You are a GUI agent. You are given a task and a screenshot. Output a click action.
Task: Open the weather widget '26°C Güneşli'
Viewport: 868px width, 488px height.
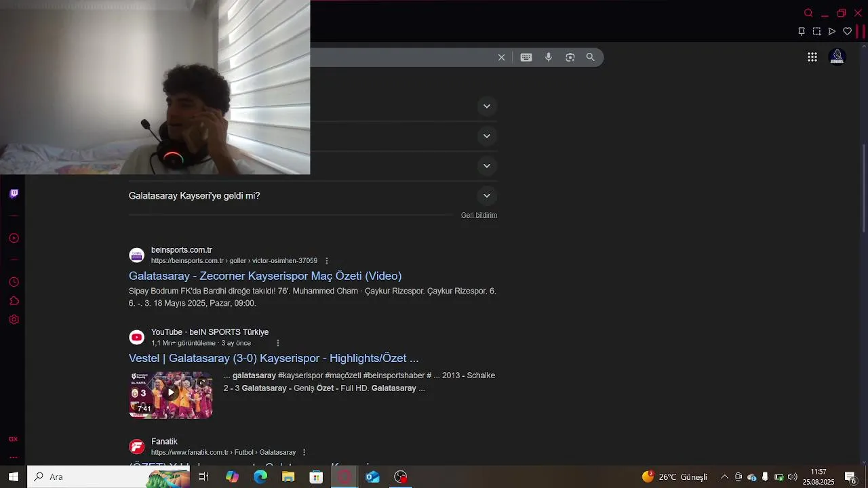pos(675,476)
